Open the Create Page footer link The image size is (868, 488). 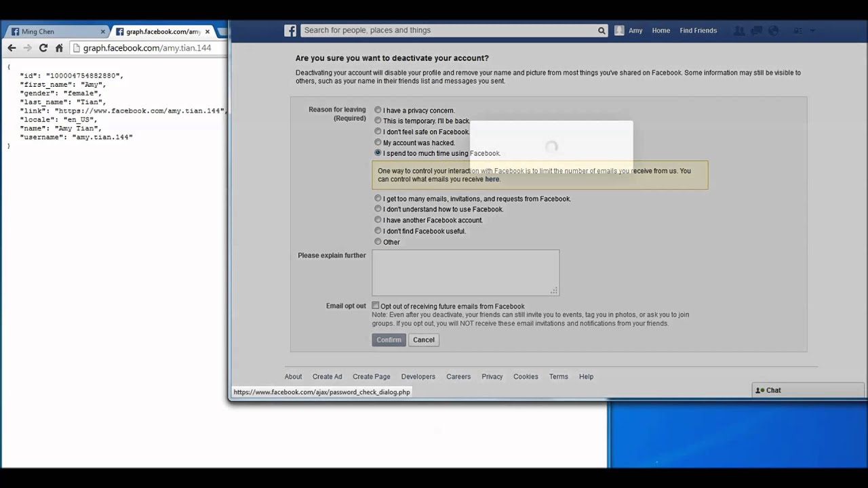tap(372, 377)
